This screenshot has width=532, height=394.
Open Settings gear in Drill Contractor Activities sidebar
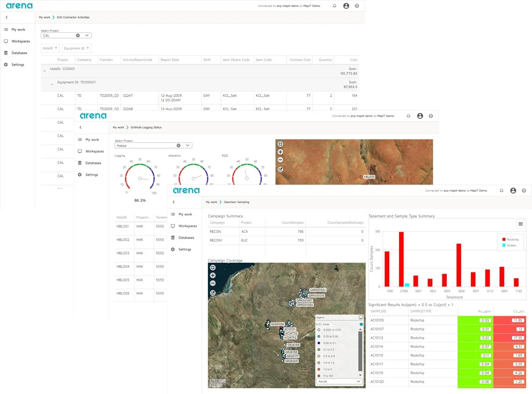[x=6, y=65]
